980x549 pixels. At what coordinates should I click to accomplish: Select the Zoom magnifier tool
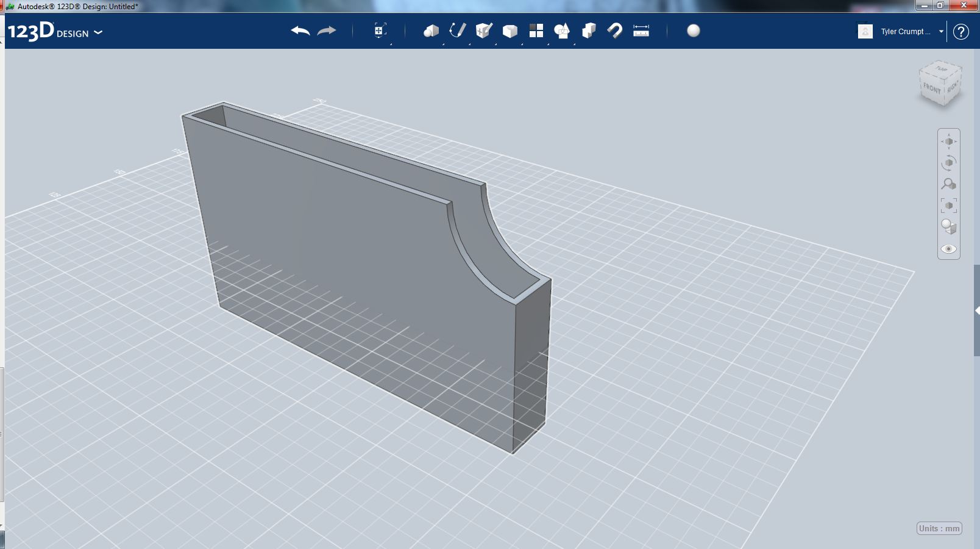pos(949,184)
